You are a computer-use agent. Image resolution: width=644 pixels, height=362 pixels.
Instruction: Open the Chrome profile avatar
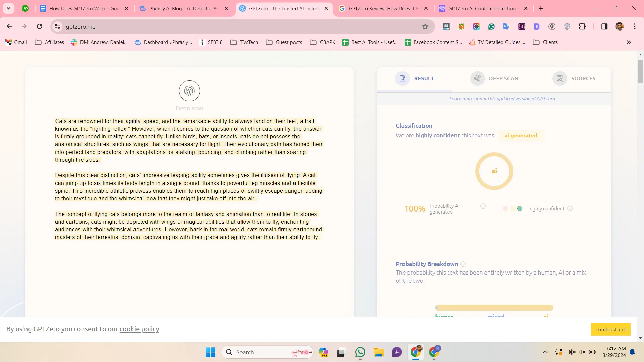click(620, 26)
